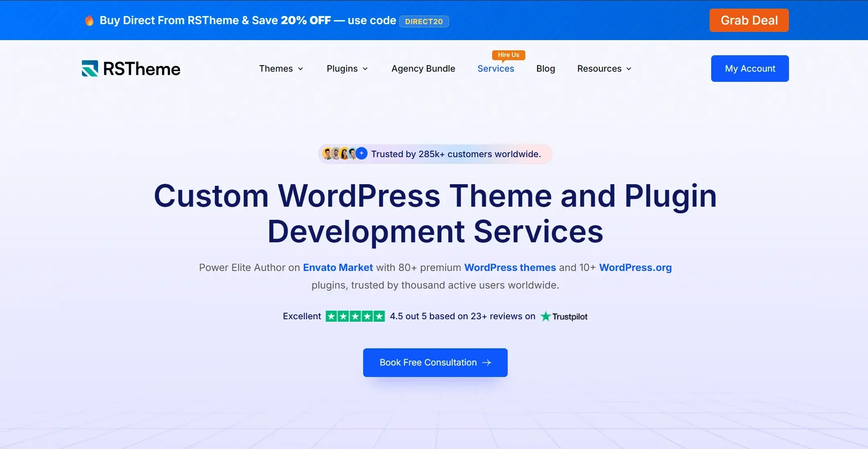This screenshot has width=868, height=449.
Task: Follow the WordPress.org link
Action: coord(635,268)
